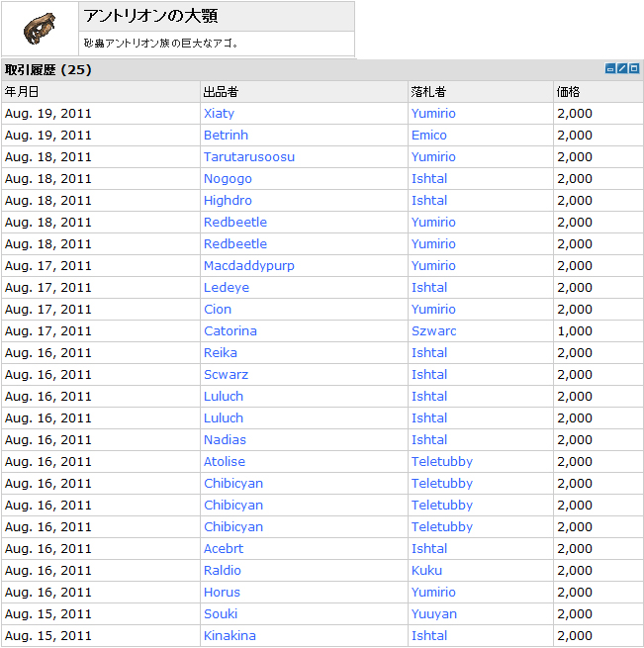Click the 落札者 column header
Screen dimensions: 644x648
pyautogui.click(x=427, y=91)
